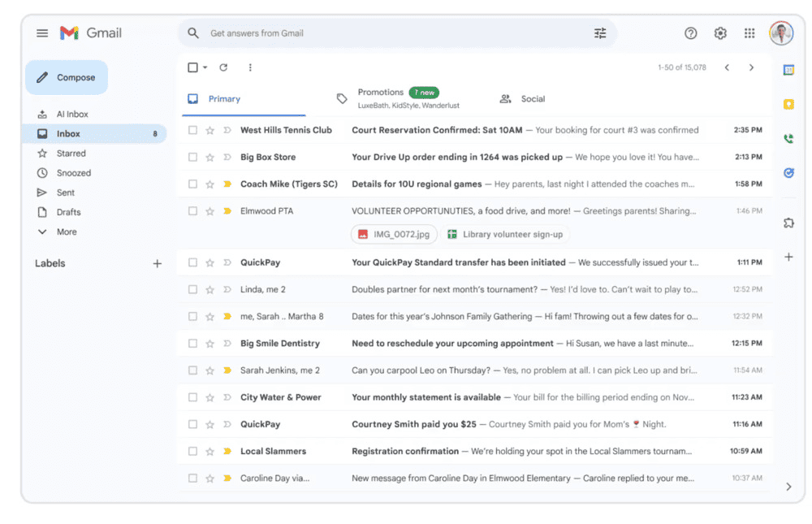812x524 pixels.
Task: Open the IMG_0072.jpg attachment chip
Action: click(394, 235)
